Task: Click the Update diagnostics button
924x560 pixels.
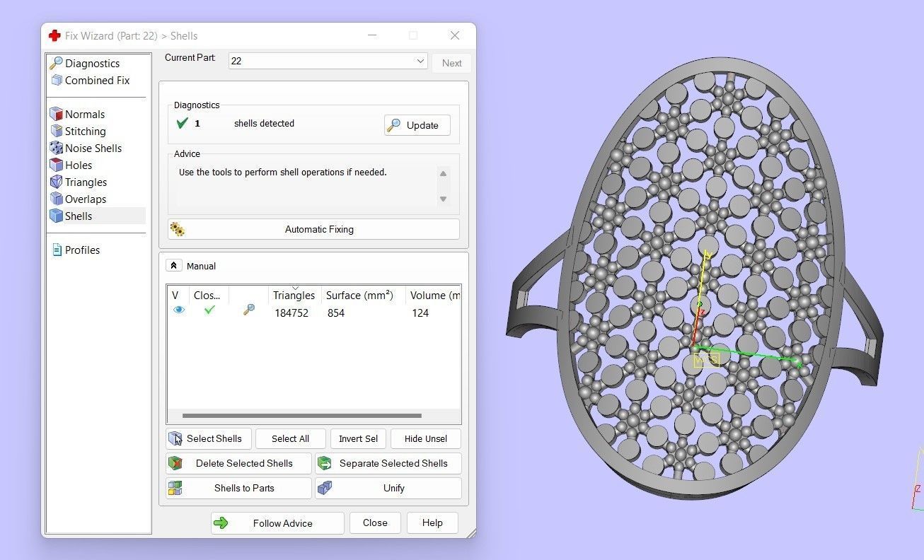Action: click(x=417, y=125)
